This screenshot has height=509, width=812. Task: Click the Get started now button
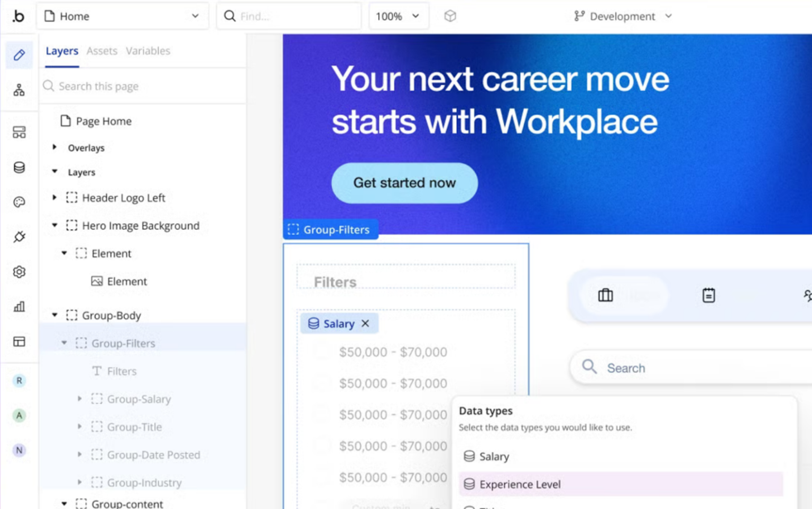coord(404,183)
